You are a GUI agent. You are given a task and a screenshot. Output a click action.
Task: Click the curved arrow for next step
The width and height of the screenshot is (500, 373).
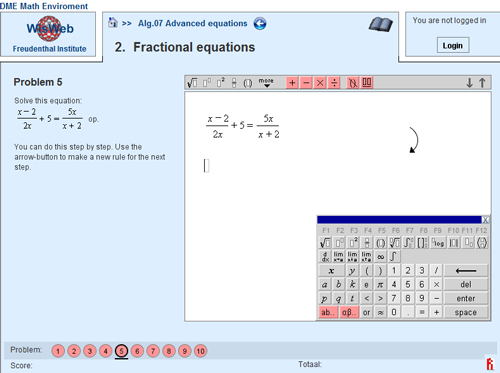click(414, 140)
